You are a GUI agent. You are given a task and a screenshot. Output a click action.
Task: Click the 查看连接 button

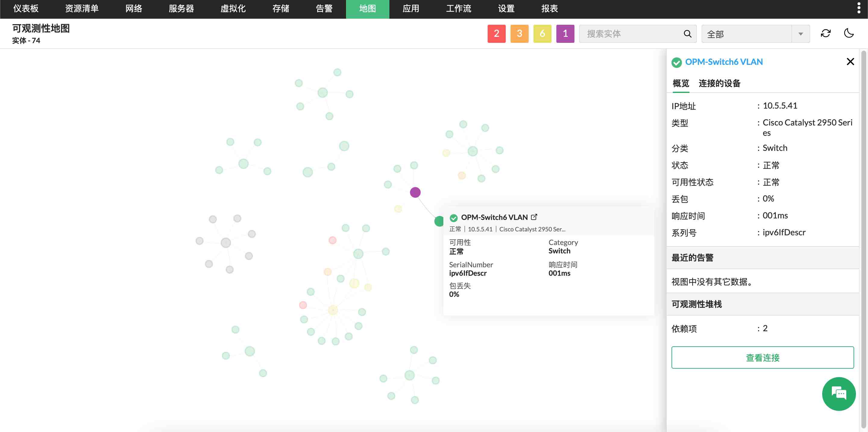[x=762, y=357]
